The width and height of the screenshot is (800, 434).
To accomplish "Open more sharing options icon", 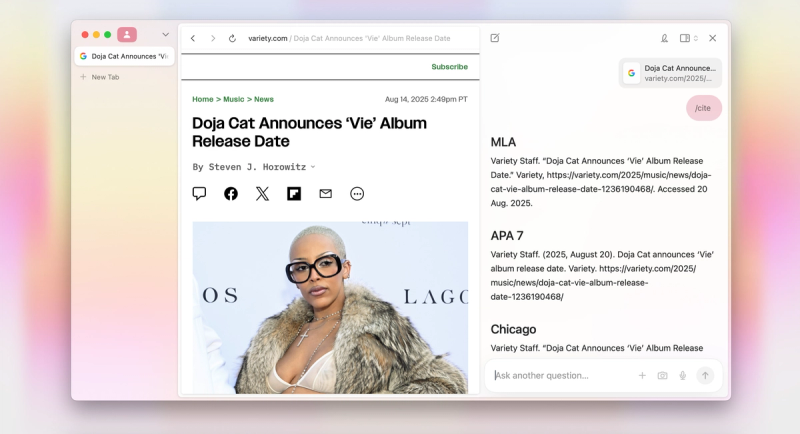I will 357,193.
